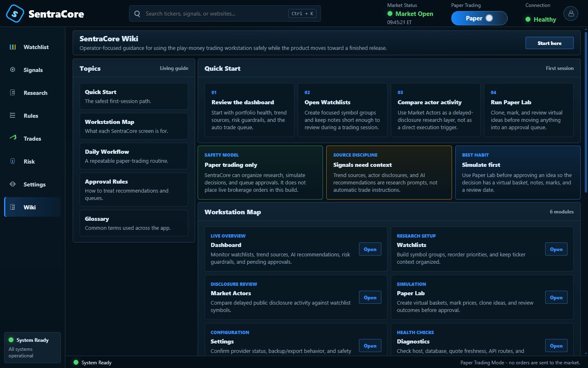Click the Ctrl + K shortcut badge
Viewport: 588px width, 368px height.
tap(302, 13)
